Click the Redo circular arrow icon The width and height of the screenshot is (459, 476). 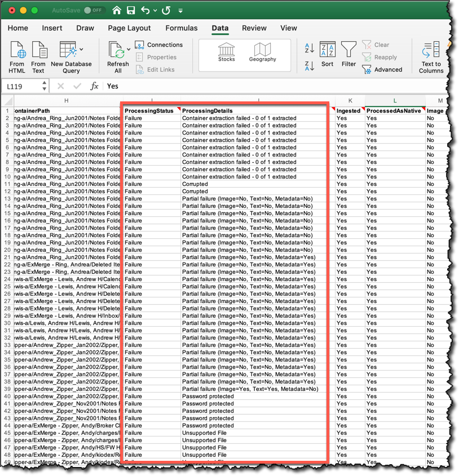(166, 10)
